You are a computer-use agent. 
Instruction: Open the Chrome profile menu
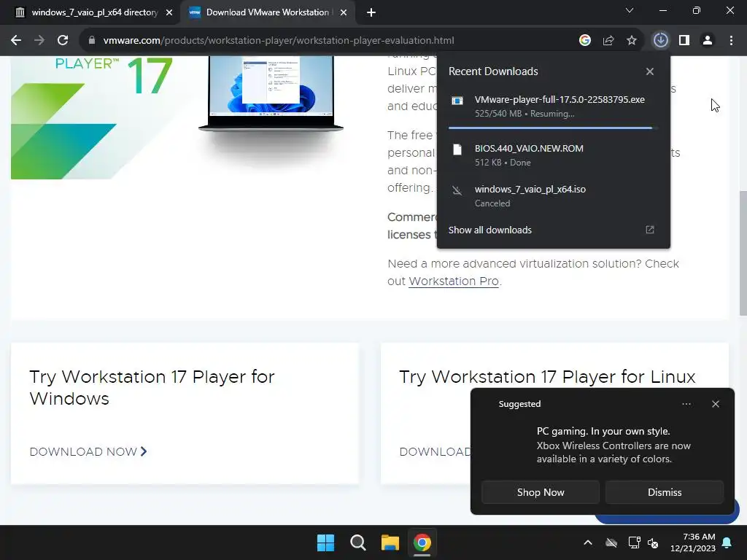[708, 41]
